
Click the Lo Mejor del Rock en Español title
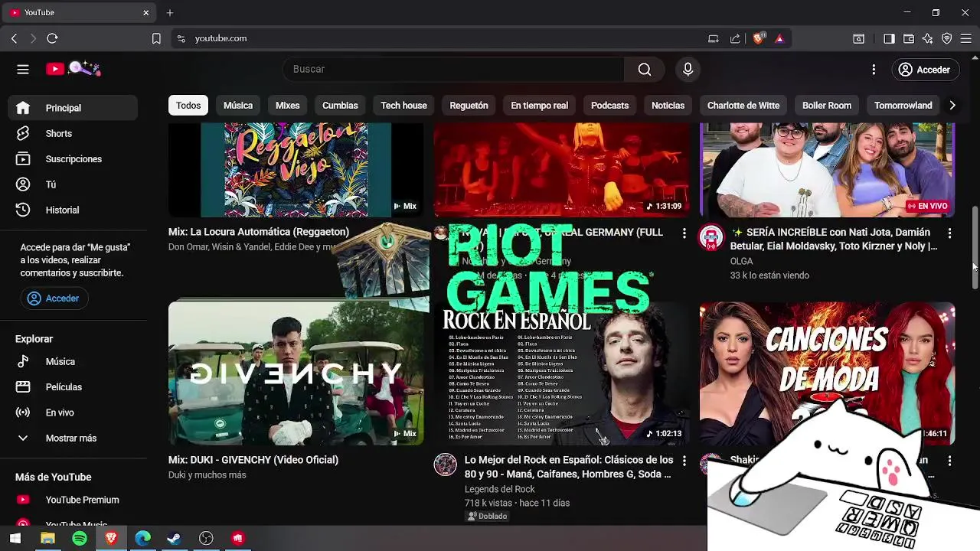point(569,467)
